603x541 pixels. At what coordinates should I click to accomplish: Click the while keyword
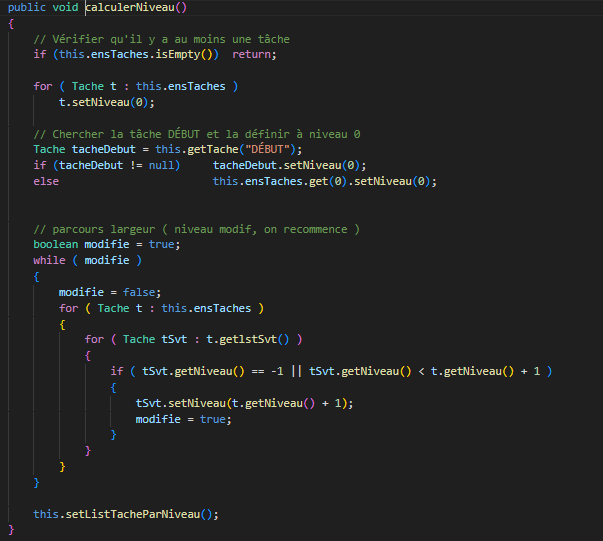pos(49,261)
